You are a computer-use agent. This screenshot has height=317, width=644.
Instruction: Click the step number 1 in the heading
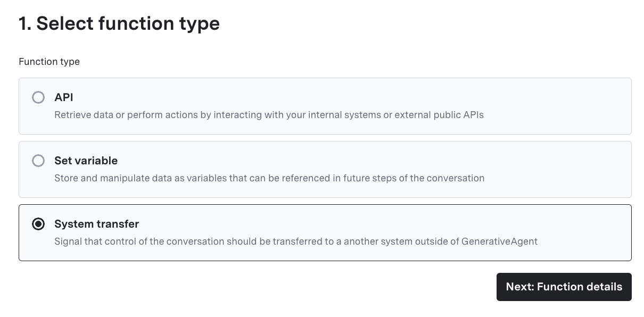point(22,23)
